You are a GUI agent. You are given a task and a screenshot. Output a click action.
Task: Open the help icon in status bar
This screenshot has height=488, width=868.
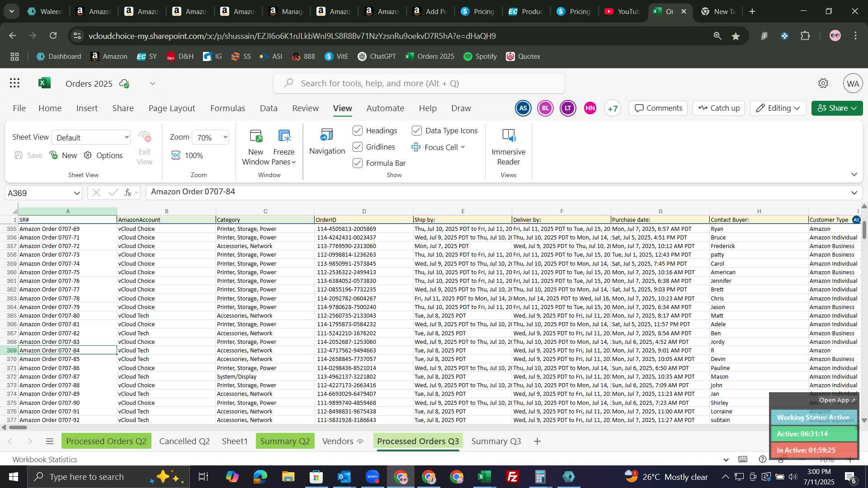click(763, 460)
